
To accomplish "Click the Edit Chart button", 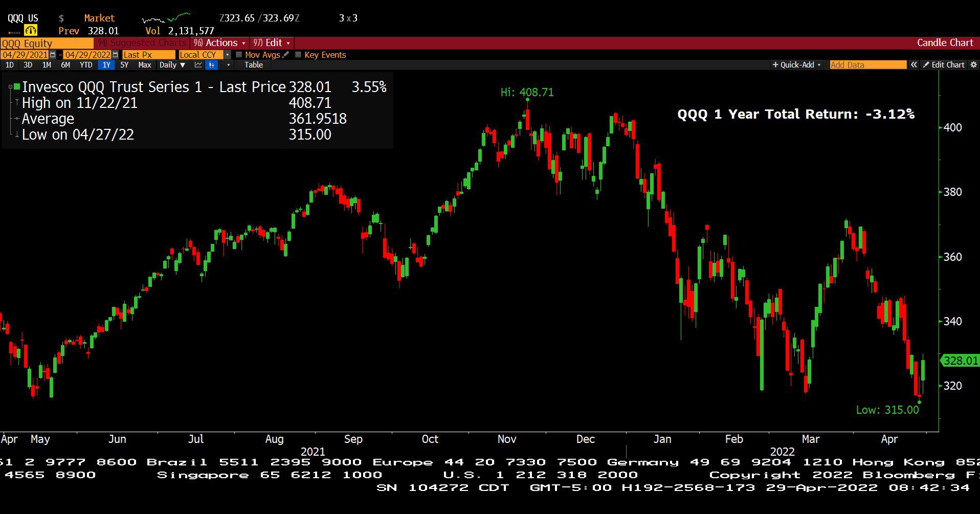I will pos(944,65).
